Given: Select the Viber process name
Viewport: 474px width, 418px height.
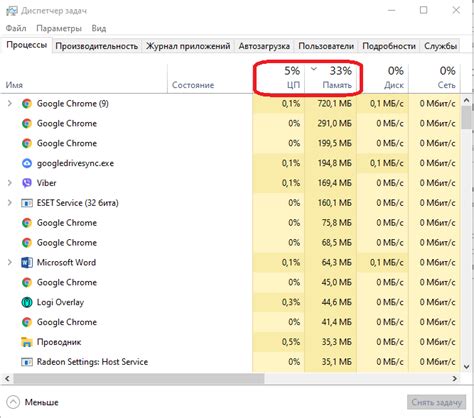Looking at the screenshot, I should [x=46, y=183].
